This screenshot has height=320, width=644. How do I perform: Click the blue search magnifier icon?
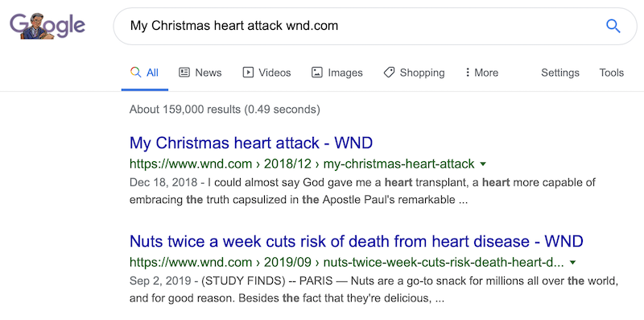click(x=613, y=27)
